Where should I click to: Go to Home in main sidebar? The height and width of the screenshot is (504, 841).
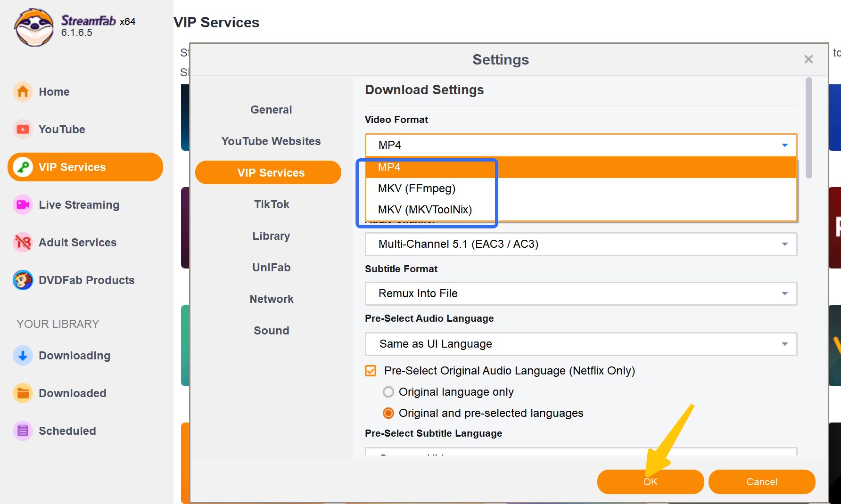(54, 92)
